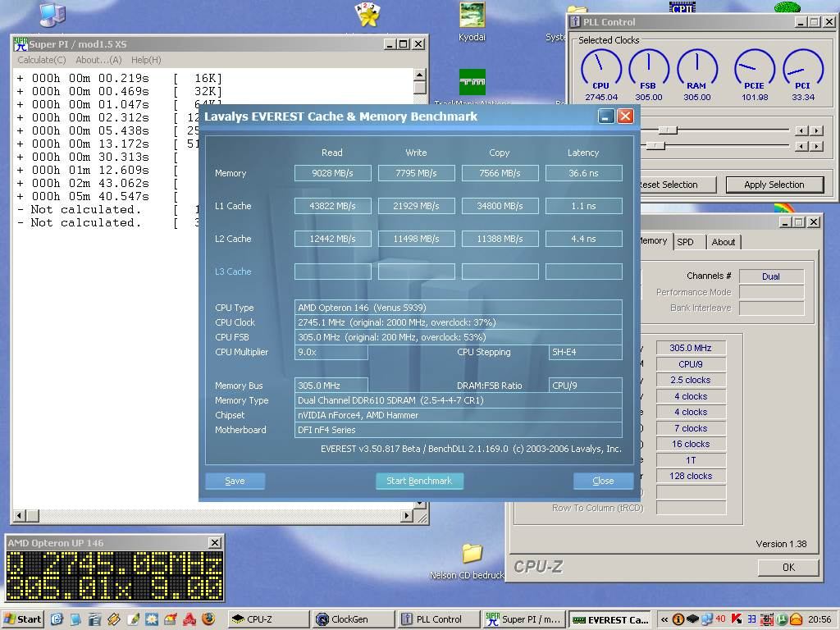Click the network computers tray icon
The height and width of the screenshot is (630, 840).
[x=706, y=619]
